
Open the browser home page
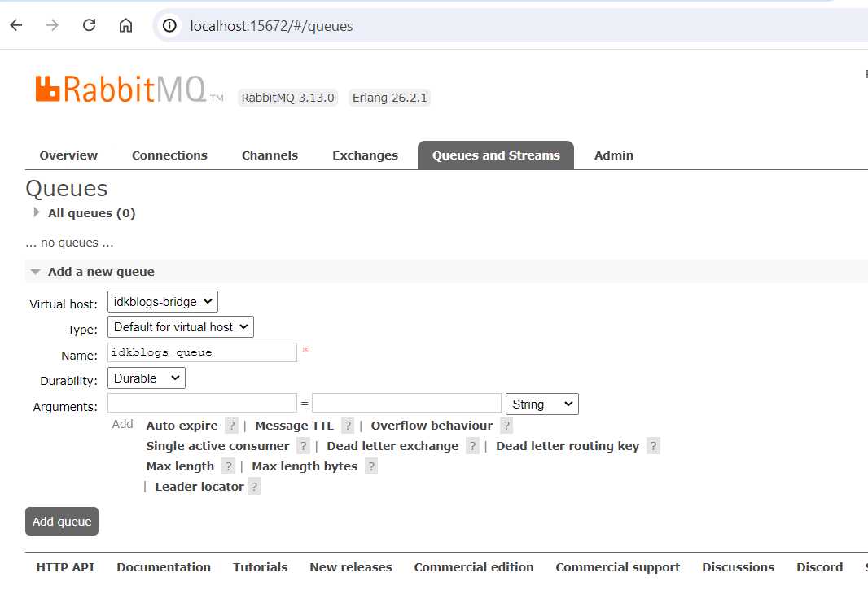click(x=125, y=25)
